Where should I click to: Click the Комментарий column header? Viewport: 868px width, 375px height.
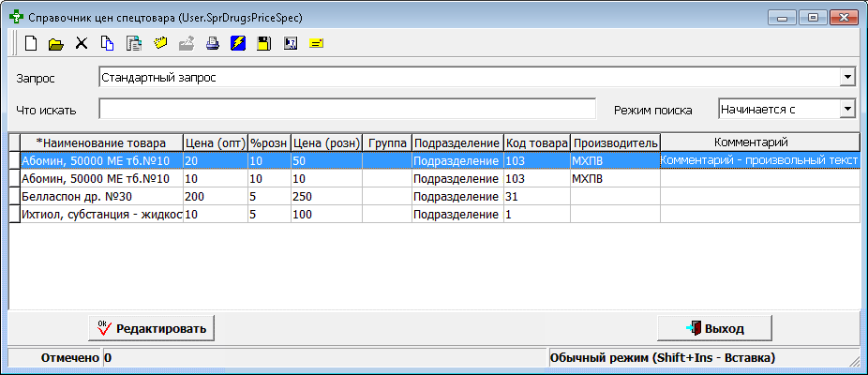[759, 142]
